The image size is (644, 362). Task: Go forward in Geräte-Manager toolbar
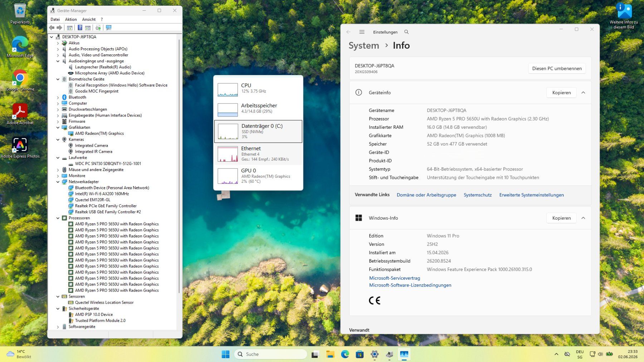click(59, 28)
